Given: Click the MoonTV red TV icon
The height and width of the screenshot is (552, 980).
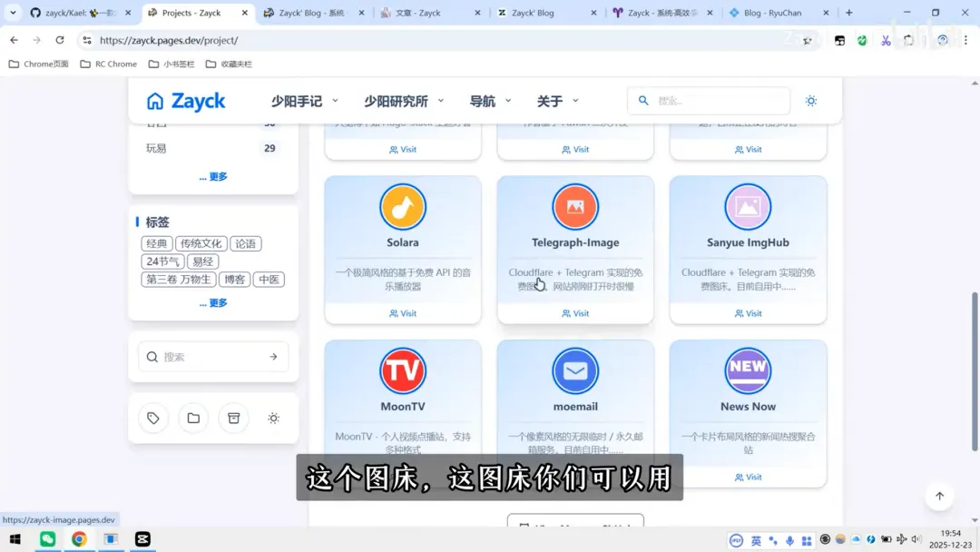Looking at the screenshot, I should pyautogui.click(x=403, y=370).
